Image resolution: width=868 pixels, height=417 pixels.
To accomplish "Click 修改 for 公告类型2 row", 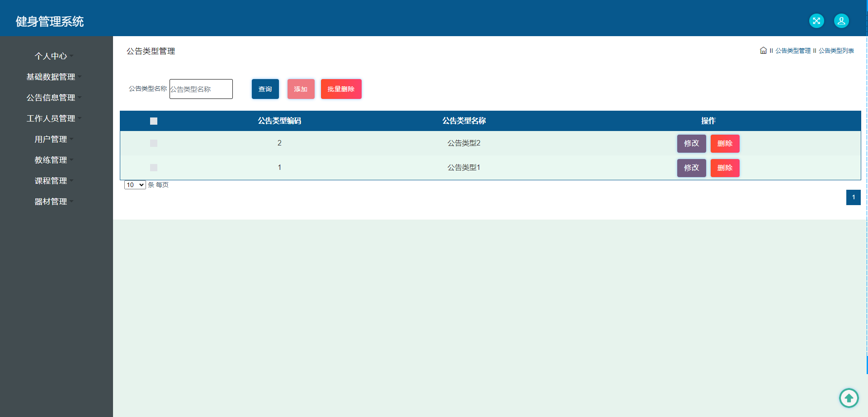I will pyautogui.click(x=692, y=144).
